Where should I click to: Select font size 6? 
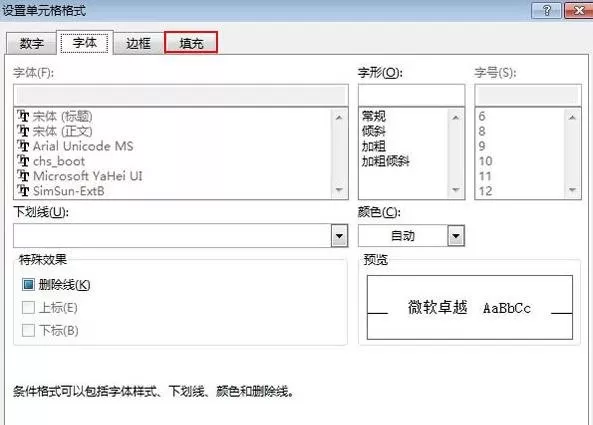click(x=482, y=116)
